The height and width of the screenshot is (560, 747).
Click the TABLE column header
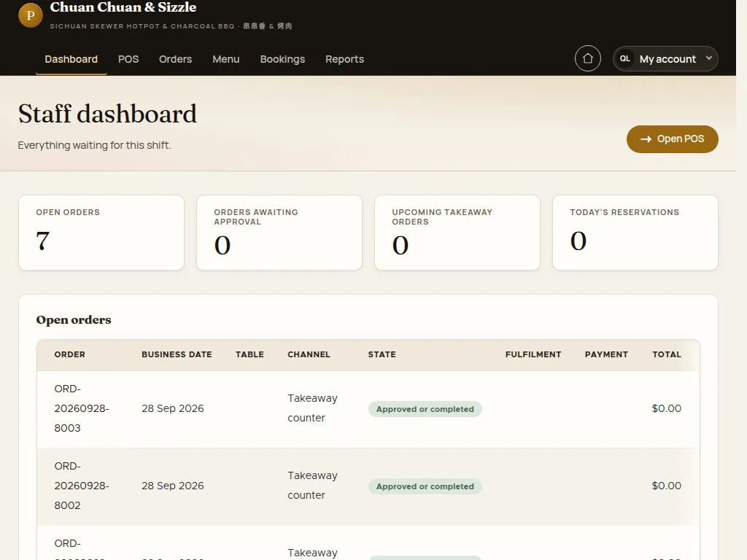249,354
